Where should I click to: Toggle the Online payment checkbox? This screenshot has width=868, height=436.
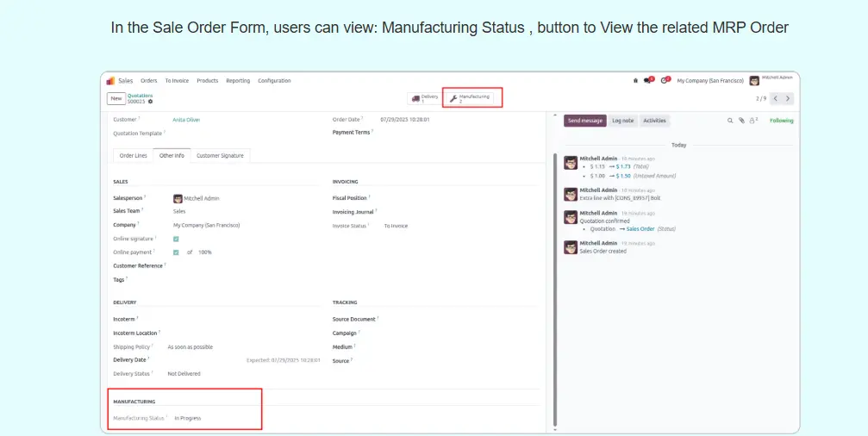coord(176,252)
